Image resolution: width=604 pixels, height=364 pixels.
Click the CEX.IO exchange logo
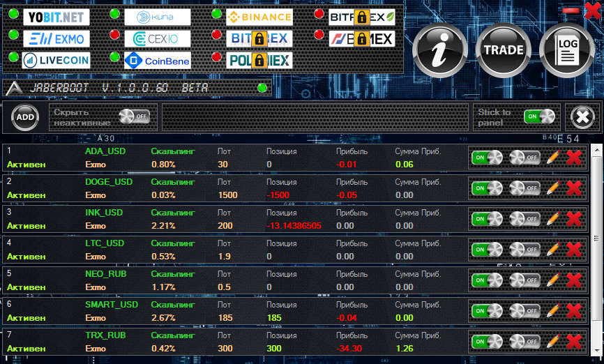click(x=157, y=38)
